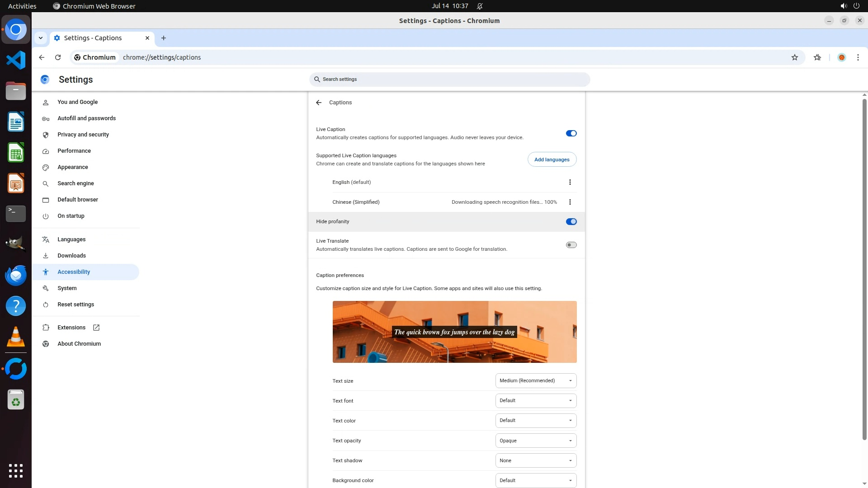Focus the Search settings field

(450, 80)
